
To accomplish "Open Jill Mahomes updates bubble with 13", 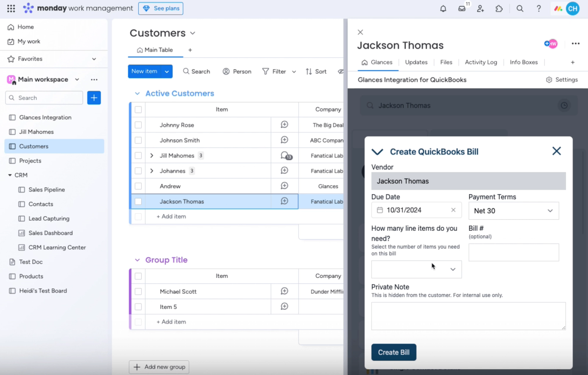I will click(x=286, y=155).
